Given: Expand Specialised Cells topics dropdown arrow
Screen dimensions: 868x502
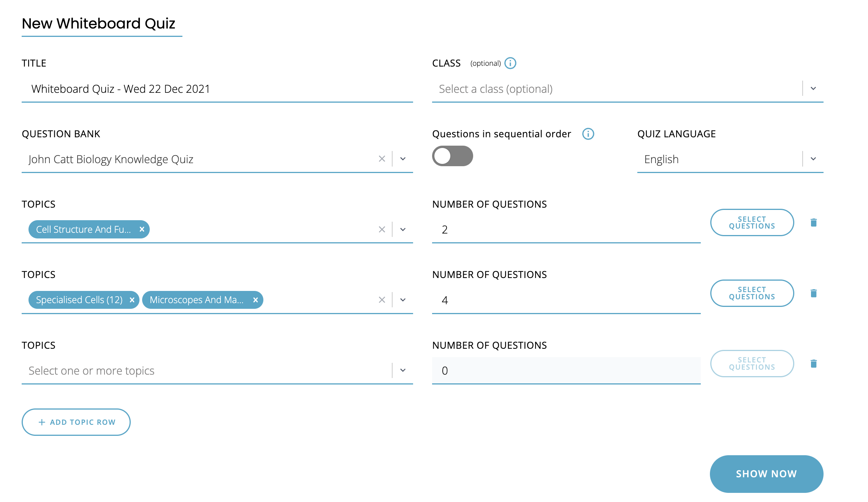Looking at the screenshot, I should 403,300.
